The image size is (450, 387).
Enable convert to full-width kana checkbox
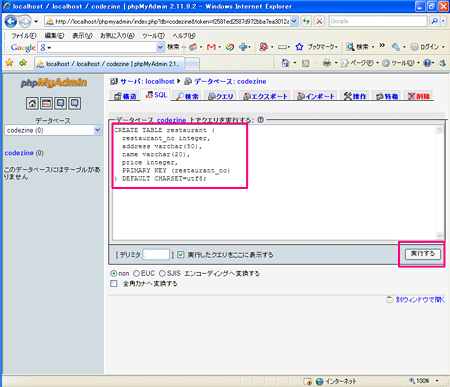click(x=114, y=284)
